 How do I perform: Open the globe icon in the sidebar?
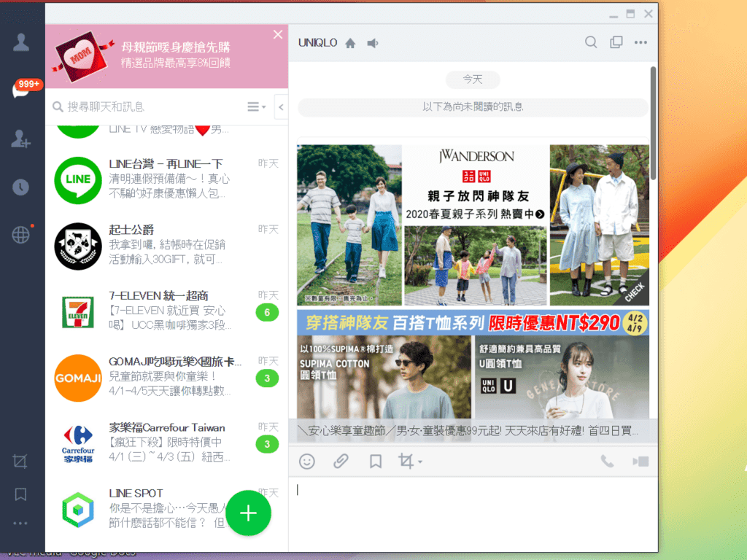21,234
